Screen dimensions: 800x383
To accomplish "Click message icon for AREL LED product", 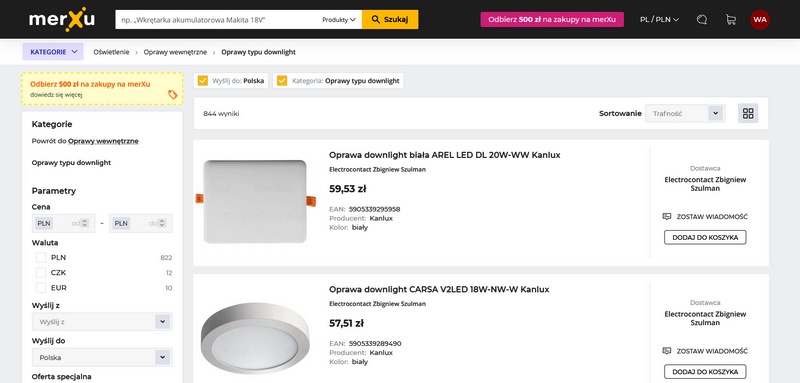I will point(666,216).
